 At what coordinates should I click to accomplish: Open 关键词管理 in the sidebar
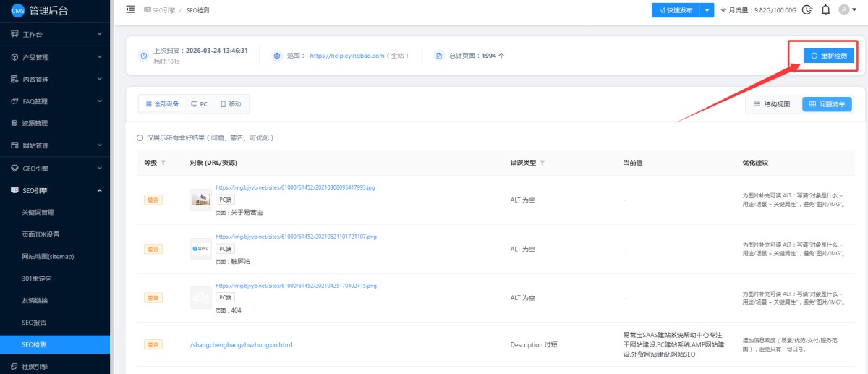tap(38, 213)
